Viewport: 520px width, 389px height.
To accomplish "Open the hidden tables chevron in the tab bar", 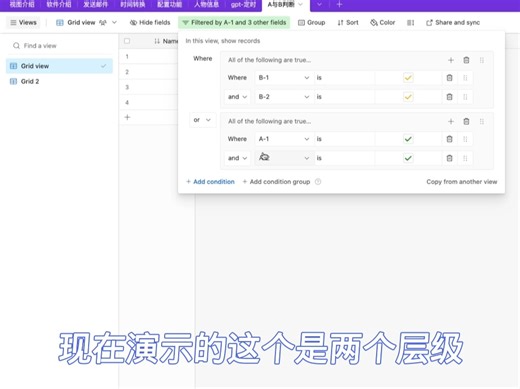I will [x=319, y=5].
